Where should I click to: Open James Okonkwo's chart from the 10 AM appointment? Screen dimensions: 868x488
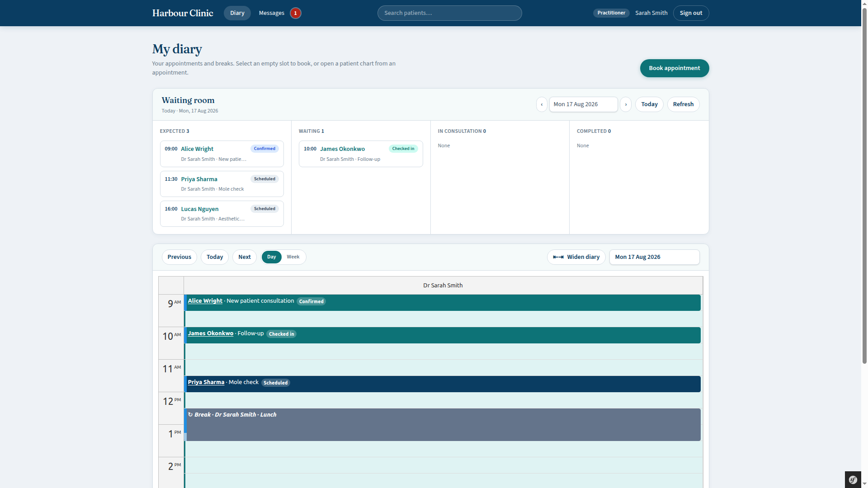210,333
